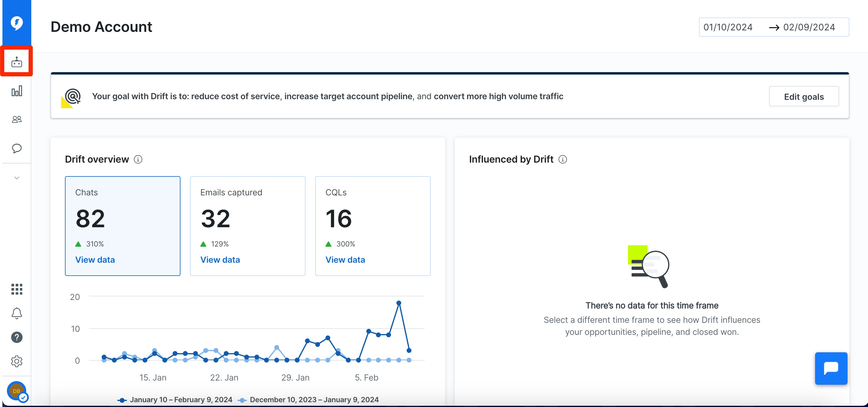Click the Edit goals button
The width and height of the screenshot is (868, 407).
804,96
